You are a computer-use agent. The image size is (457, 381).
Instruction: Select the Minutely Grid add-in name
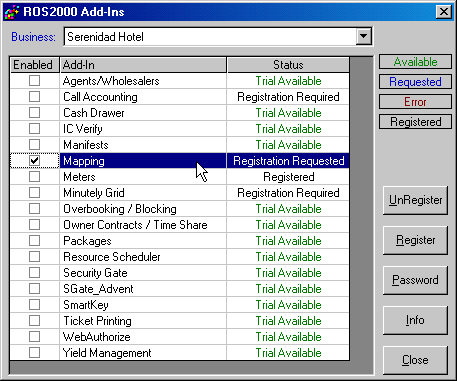(94, 193)
